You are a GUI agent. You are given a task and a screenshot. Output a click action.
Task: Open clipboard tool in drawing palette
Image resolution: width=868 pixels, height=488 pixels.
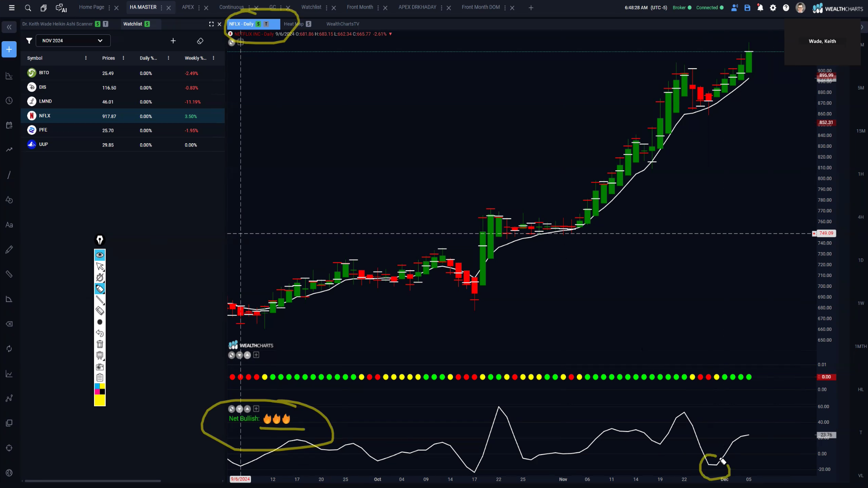click(x=100, y=378)
